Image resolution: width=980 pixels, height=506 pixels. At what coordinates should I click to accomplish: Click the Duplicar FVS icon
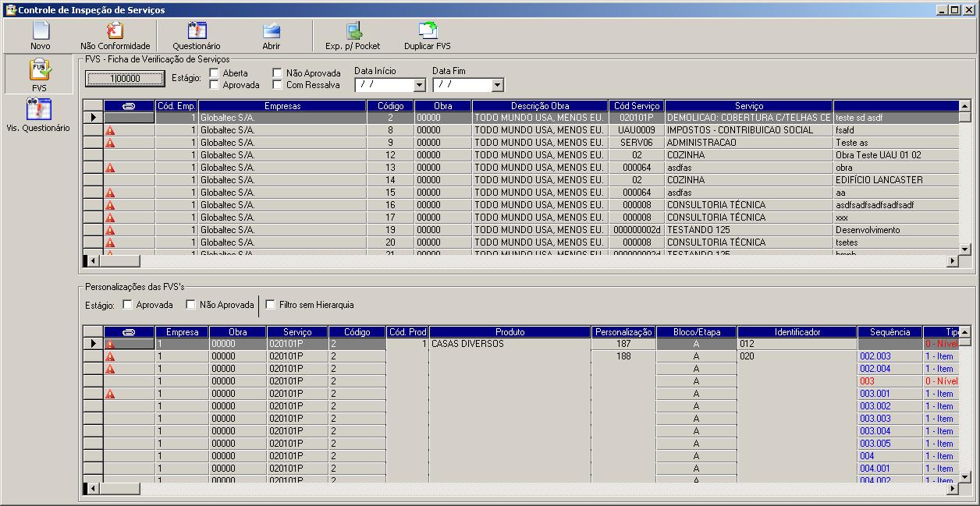(x=427, y=31)
